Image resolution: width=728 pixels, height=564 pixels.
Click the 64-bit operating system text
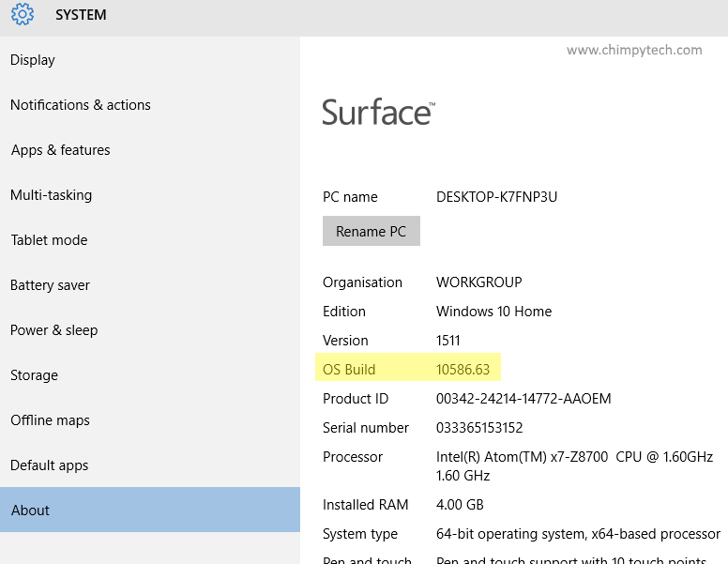578,534
